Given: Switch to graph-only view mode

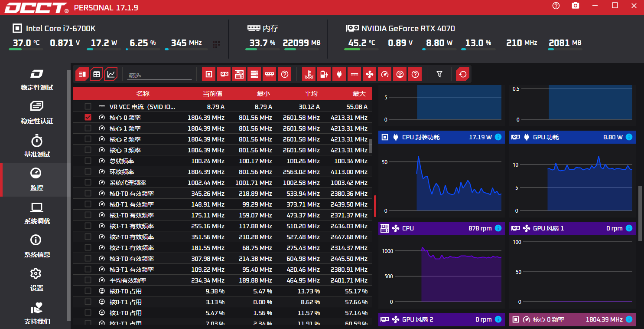Looking at the screenshot, I should pos(111,74).
